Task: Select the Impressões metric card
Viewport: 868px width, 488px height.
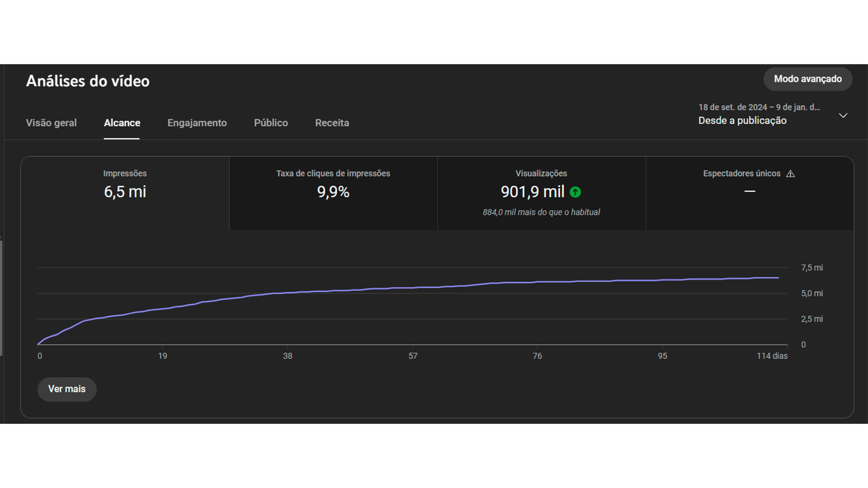Action: click(125, 193)
